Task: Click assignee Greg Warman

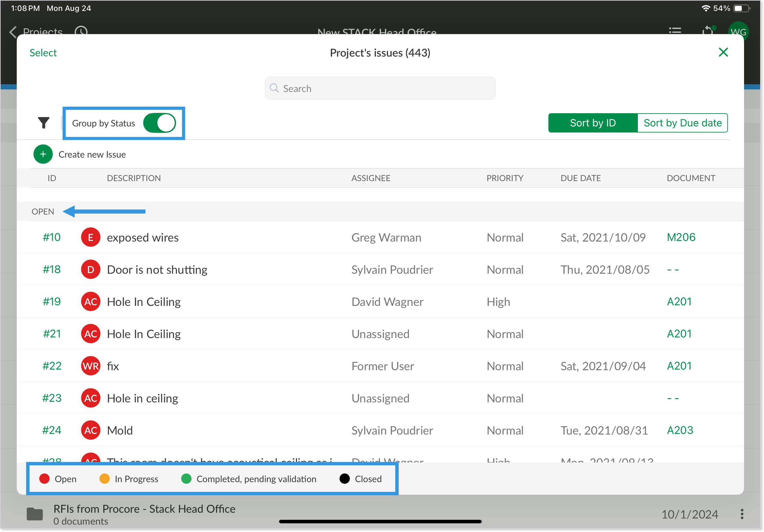Action: (386, 238)
